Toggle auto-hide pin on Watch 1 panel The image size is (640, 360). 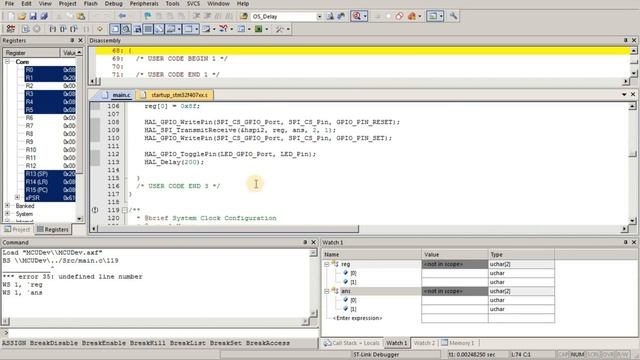(625, 242)
